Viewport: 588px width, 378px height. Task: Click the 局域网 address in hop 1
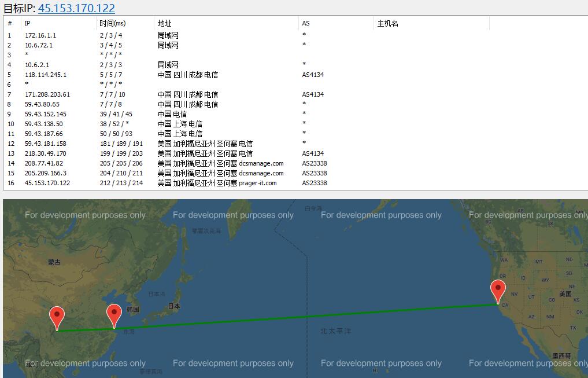click(x=168, y=35)
